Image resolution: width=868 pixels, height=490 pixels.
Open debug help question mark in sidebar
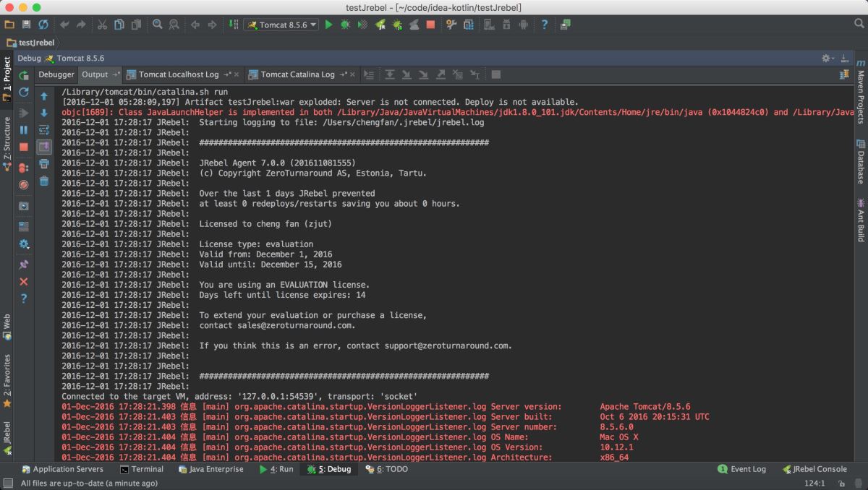[x=23, y=298]
